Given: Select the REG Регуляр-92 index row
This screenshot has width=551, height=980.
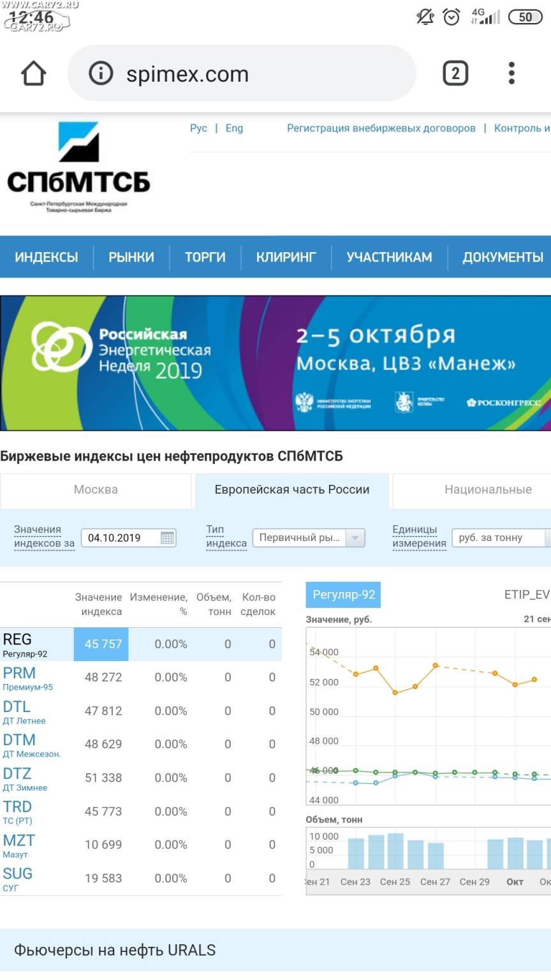Looking at the screenshot, I should coord(141,644).
